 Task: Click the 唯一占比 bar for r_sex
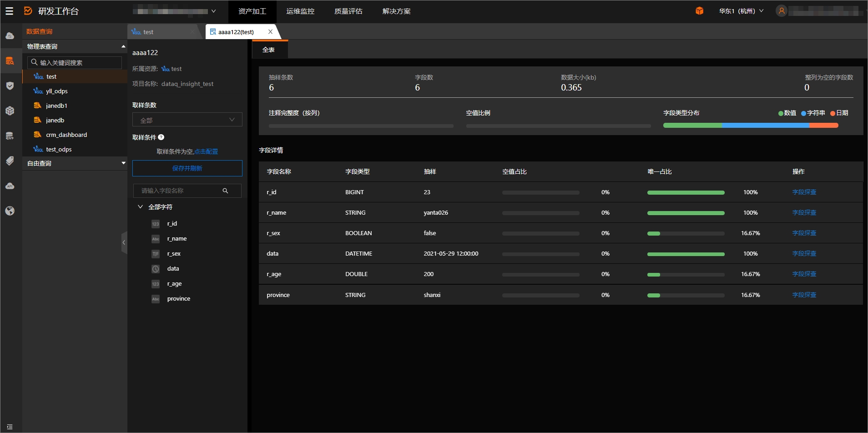point(686,234)
